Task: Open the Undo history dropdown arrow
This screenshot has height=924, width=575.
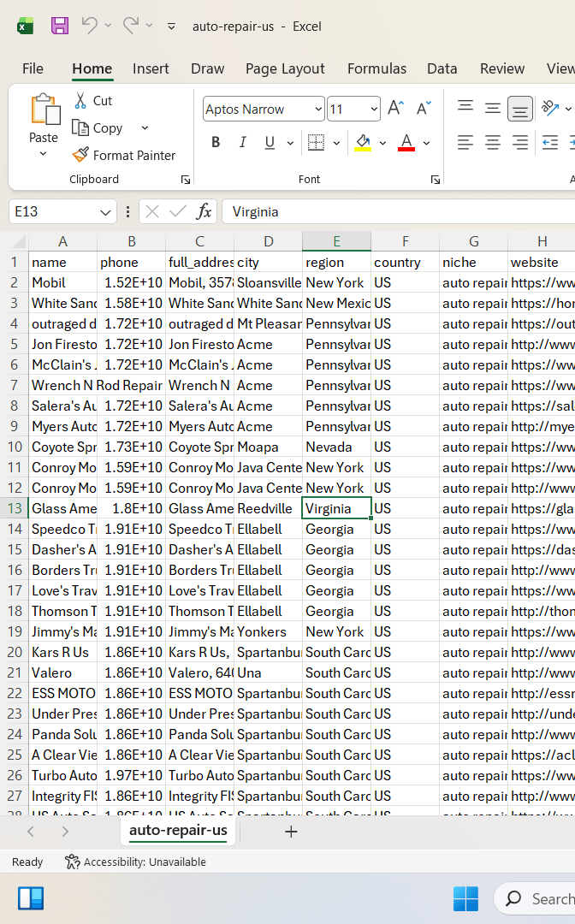Action: click(108, 26)
